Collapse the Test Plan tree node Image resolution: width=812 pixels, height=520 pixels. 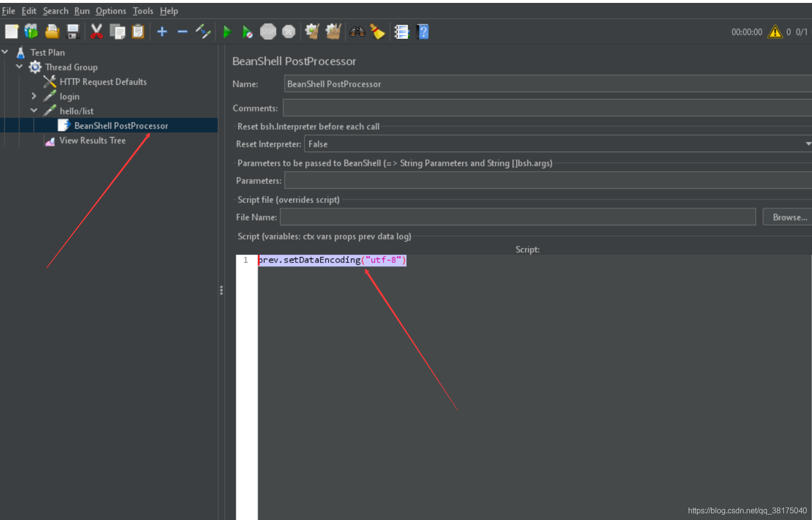tap(5, 52)
